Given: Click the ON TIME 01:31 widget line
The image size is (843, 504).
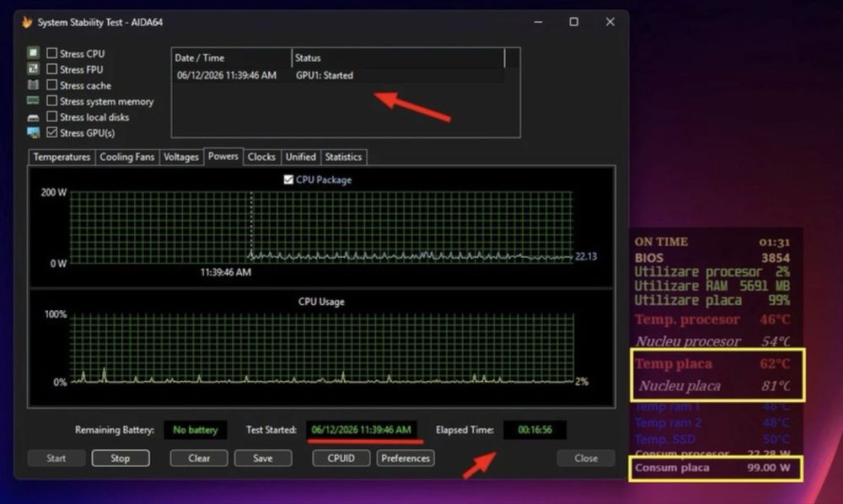Looking at the screenshot, I should pos(712,242).
